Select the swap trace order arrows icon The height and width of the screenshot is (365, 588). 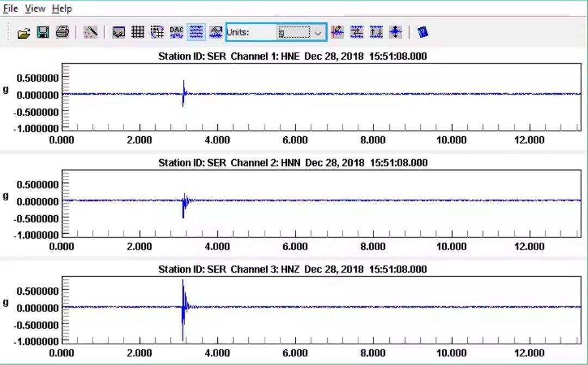(x=356, y=32)
